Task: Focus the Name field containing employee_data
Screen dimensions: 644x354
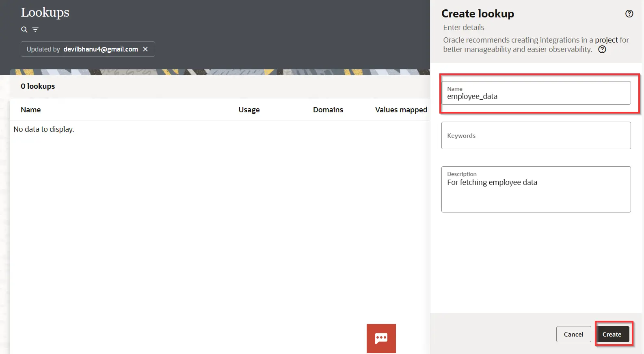Action: [x=536, y=93]
